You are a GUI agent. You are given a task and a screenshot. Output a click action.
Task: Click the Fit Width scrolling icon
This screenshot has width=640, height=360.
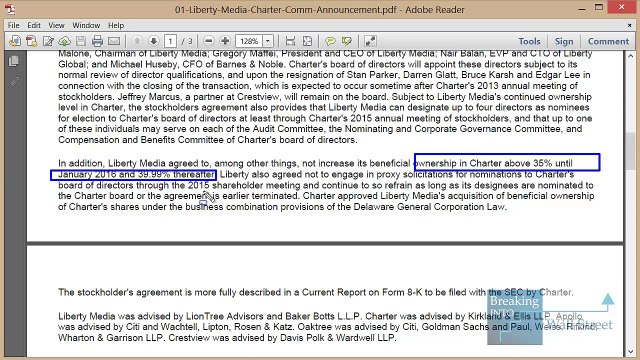coord(290,41)
